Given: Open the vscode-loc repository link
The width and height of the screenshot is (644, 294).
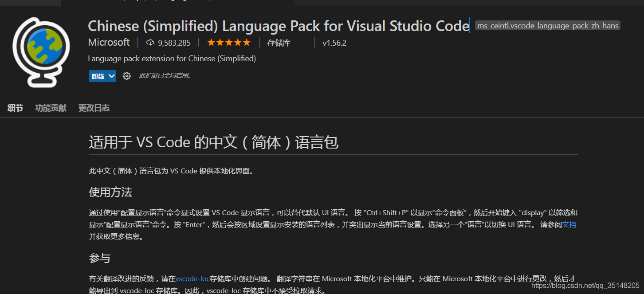Looking at the screenshot, I should click(192, 279).
